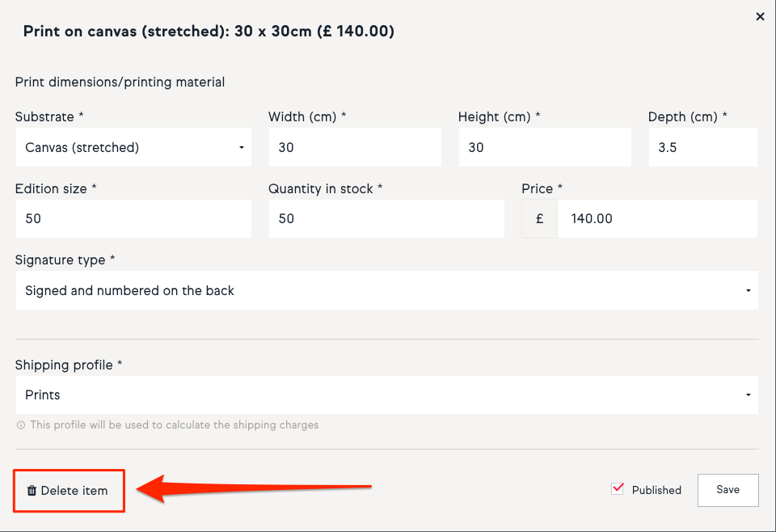Click into the Width (cm) field
Image resolution: width=776 pixels, height=532 pixels.
[355, 148]
